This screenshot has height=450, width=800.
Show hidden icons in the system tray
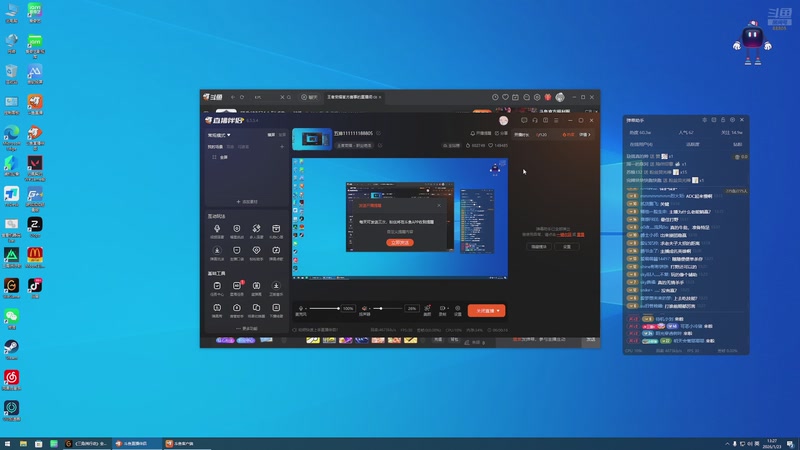pyautogui.click(x=727, y=443)
